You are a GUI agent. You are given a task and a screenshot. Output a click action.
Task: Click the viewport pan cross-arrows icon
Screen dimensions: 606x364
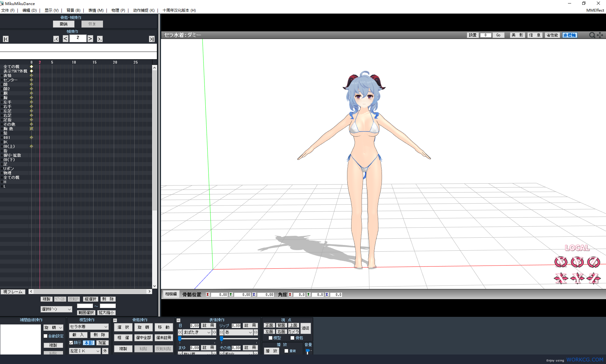[600, 35]
